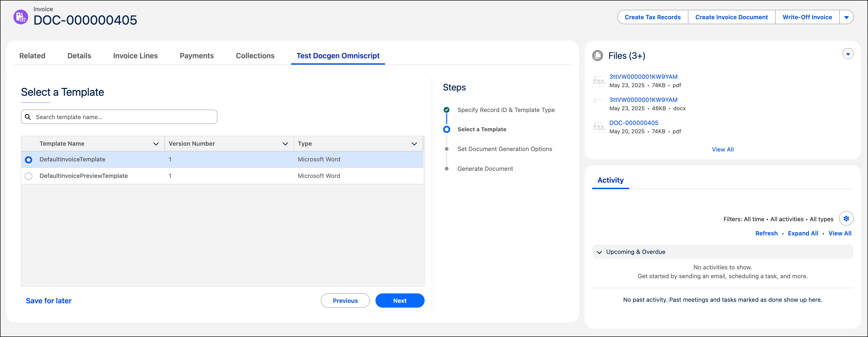This screenshot has width=868, height=337.
Task: Click the Files panel icon
Action: click(598, 55)
